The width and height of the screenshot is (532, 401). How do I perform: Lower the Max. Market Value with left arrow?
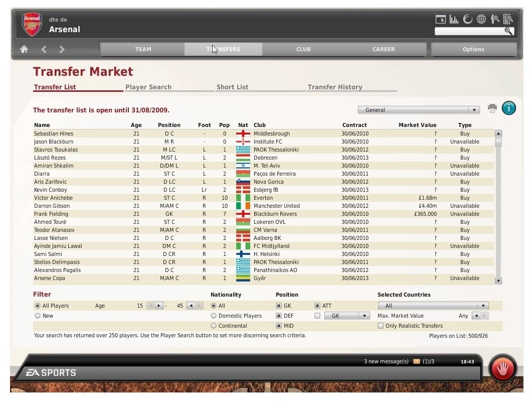[x=476, y=316]
